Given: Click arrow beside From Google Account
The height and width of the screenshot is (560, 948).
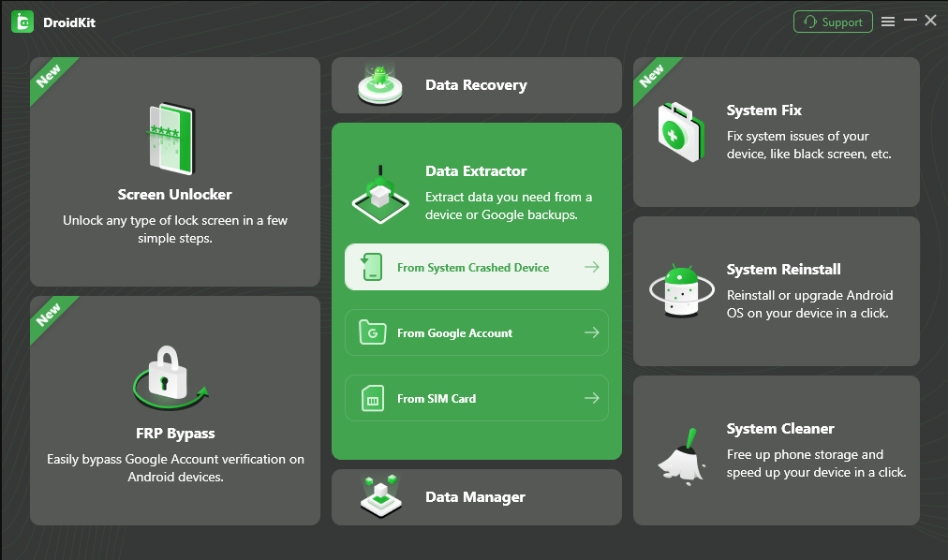Looking at the screenshot, I should [591, 333].
